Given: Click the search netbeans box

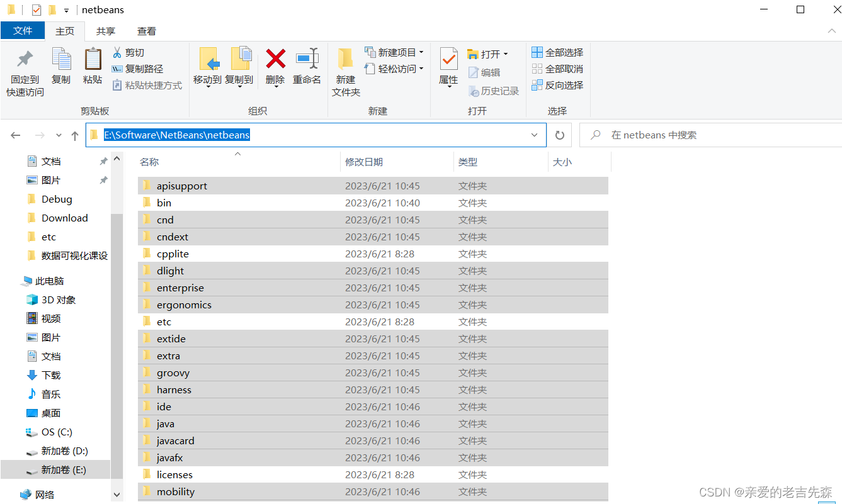Looking at the screenshot, I should point(710,135).
